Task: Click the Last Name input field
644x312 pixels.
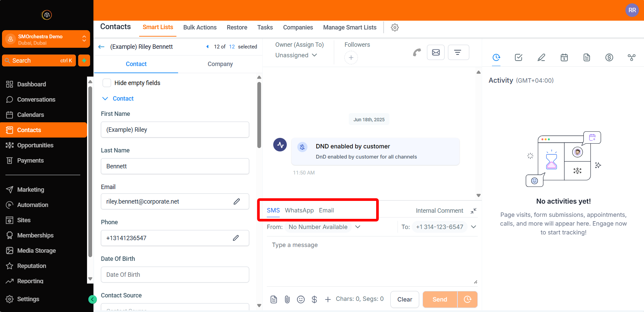Action: tap(175, 166)
